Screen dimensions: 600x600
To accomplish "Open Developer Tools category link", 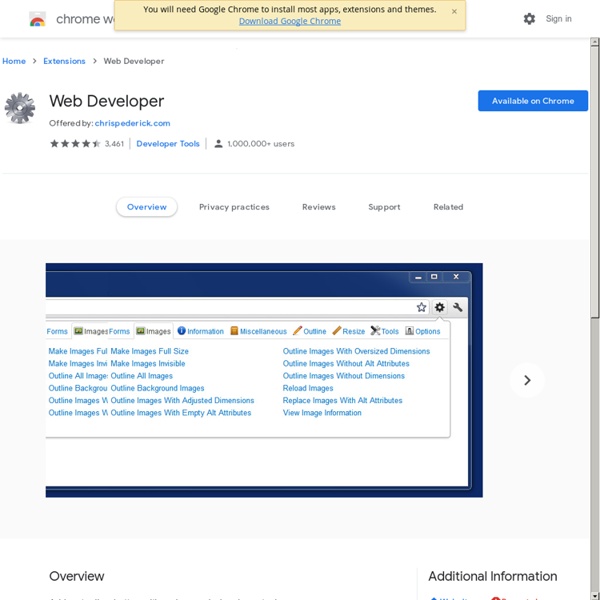I will 168,144.
